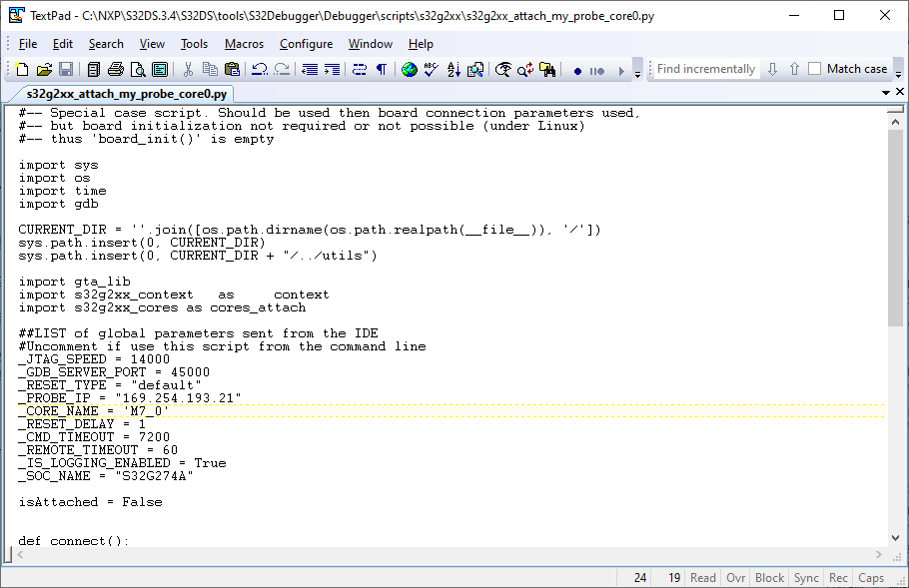
Task: Open the document selector dropdown arrow
Action: [x=885, y=90]
